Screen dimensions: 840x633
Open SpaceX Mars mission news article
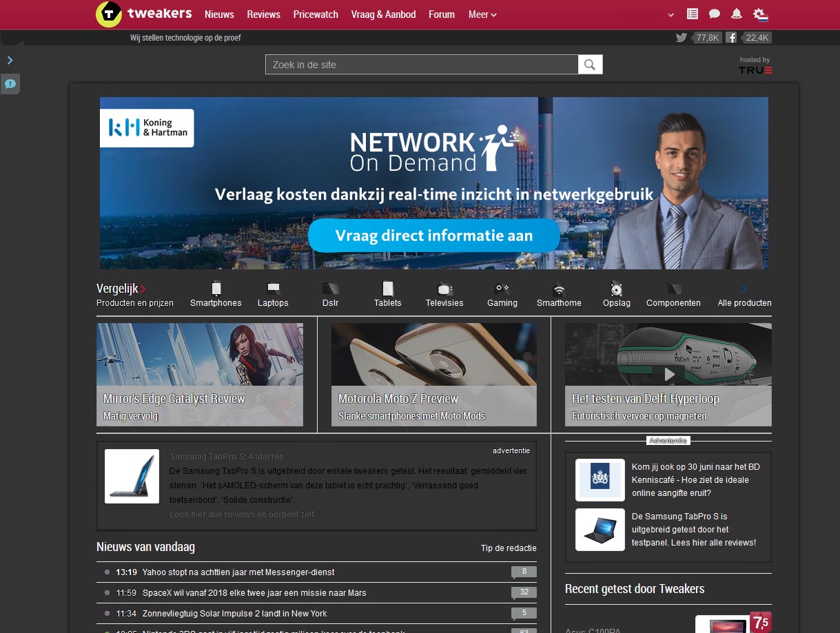click(x=254, y=593)
